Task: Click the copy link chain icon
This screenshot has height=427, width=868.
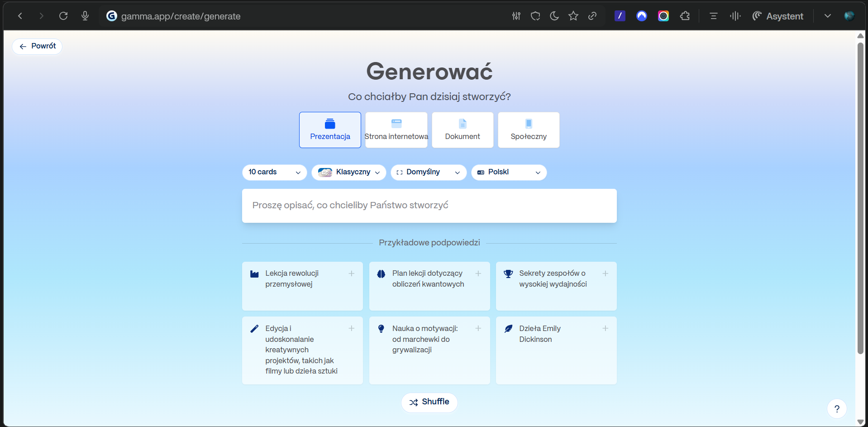Action: [x=592, y=16]
